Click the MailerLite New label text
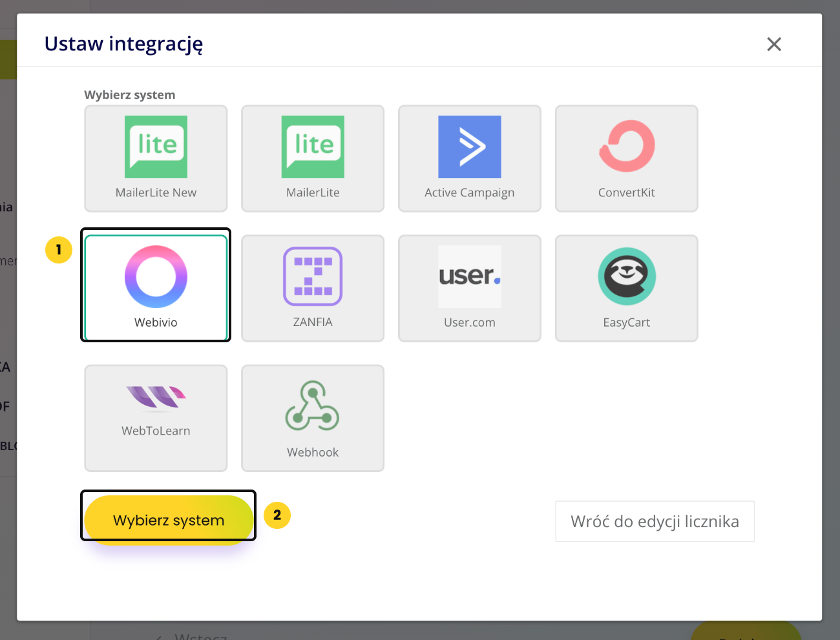840x640 pixels. (156, 192)
